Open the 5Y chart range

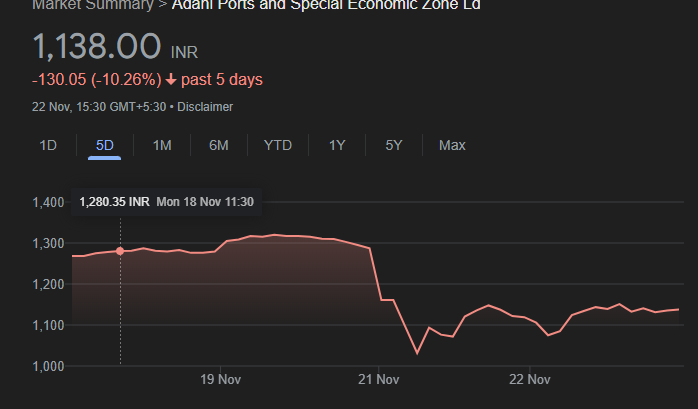394,145
